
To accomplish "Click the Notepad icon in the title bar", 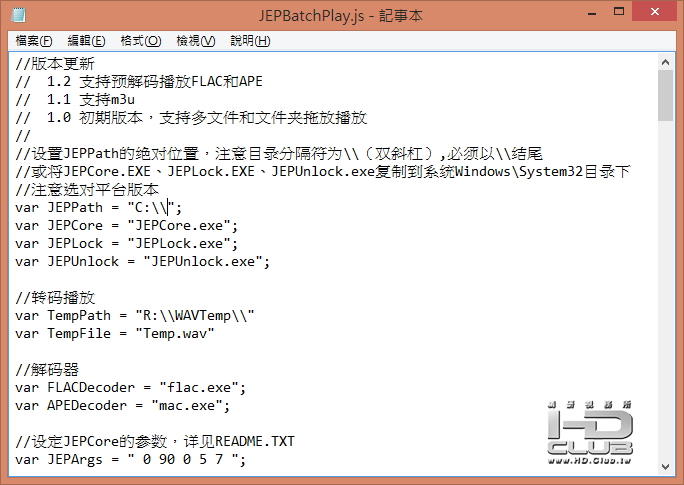I will tap(18, 15).
